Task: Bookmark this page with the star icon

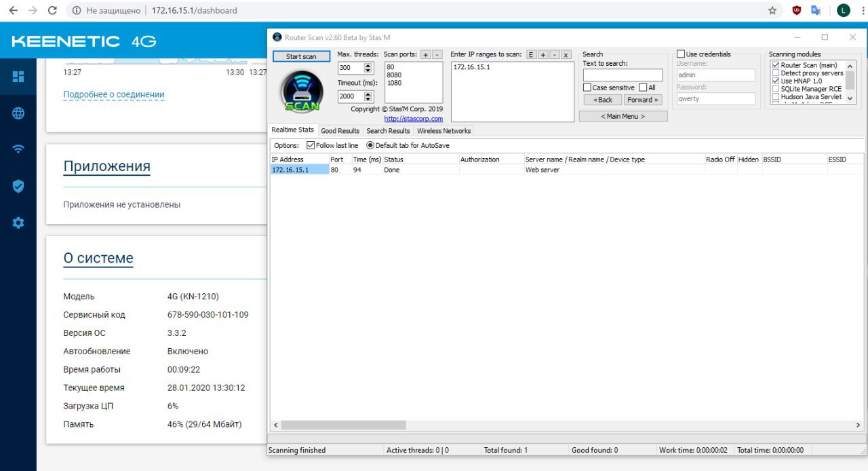Action: (772, 11)
